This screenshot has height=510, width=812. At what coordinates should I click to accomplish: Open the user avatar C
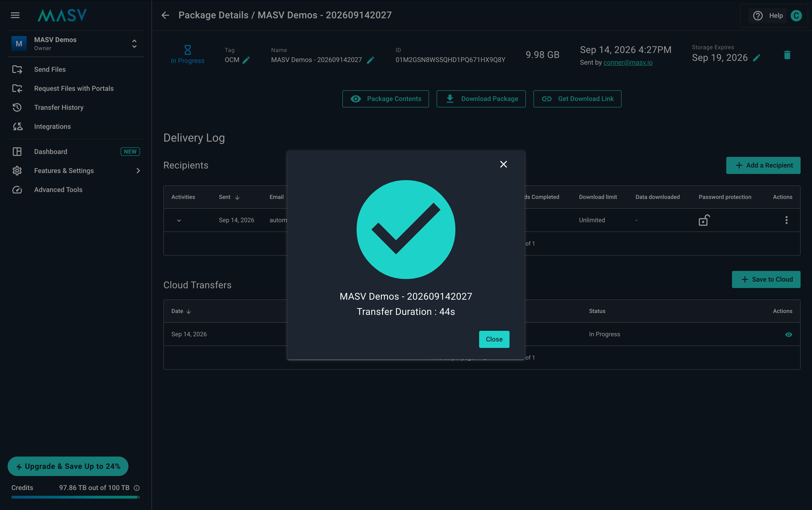pyautogui.click(x=796, y=15)
